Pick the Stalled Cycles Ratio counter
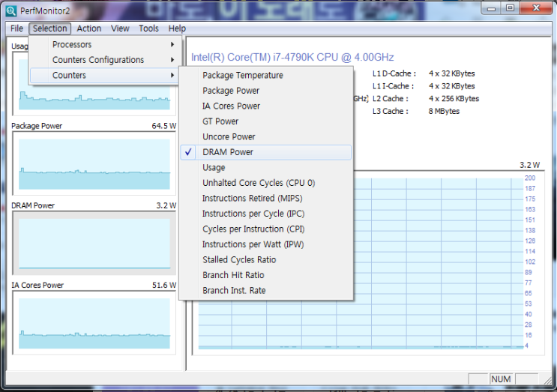Screen dimensions: 557x392 click(265, 260)
